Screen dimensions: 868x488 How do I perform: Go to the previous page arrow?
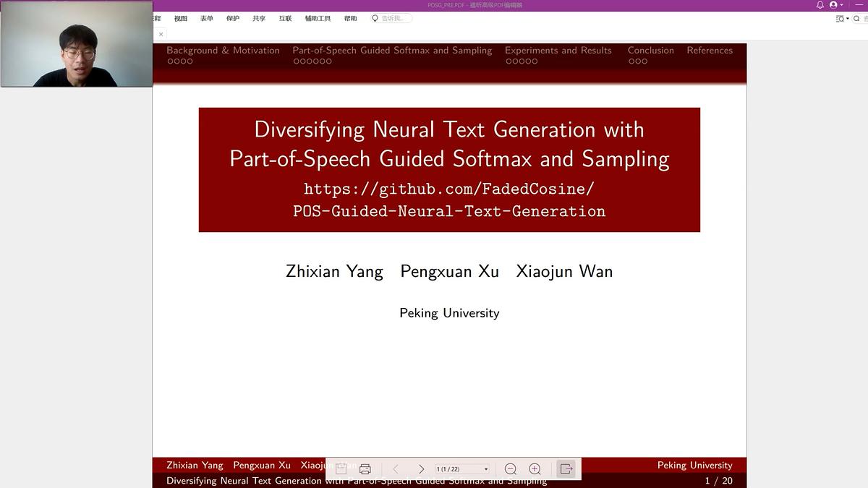point(396,469)
